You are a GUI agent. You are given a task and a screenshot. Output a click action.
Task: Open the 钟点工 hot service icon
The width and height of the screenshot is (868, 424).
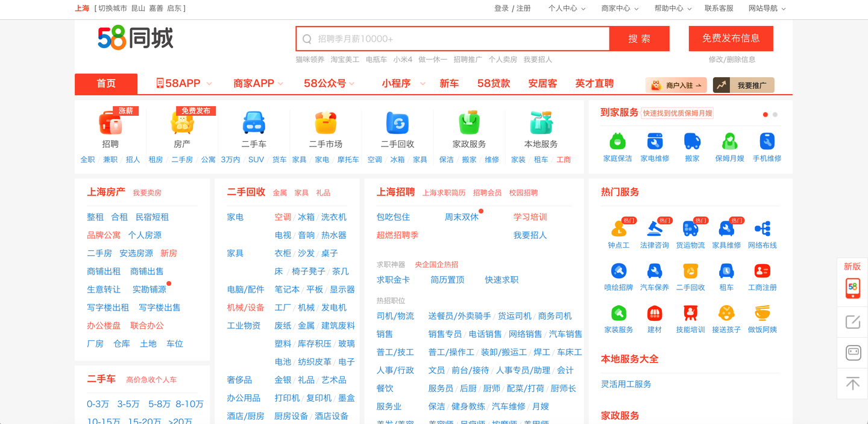tap(618, 229)
